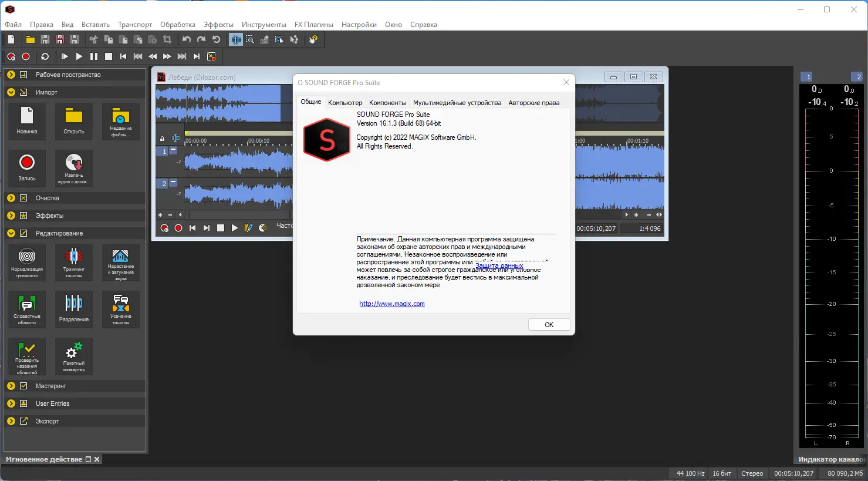
Task: Toggle loop playback in the transport bar
Action: tap(45, 56)
